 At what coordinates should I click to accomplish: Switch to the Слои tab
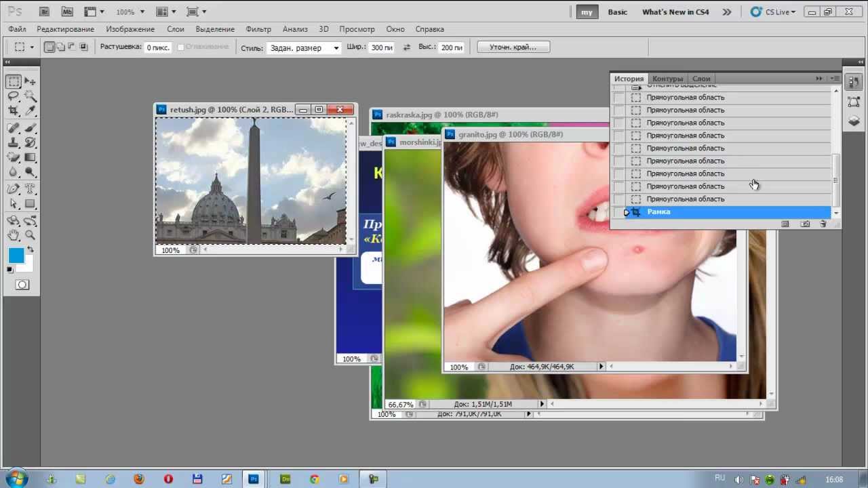click(701, 79)
